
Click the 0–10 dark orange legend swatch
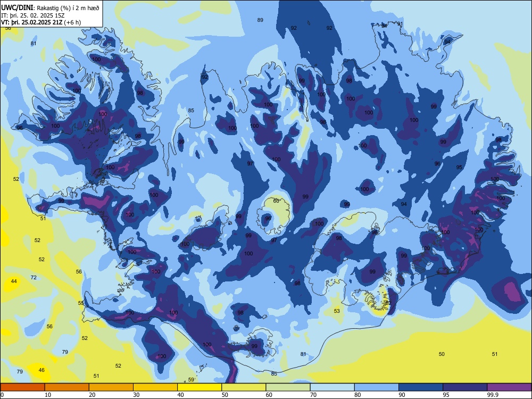tap(23, 387)
